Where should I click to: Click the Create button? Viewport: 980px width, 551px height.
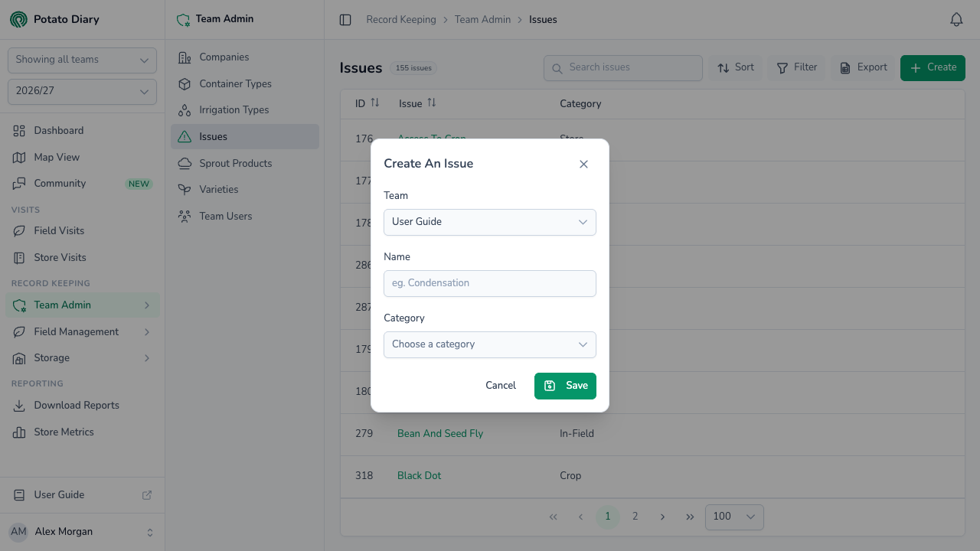[x=933, y=67]
